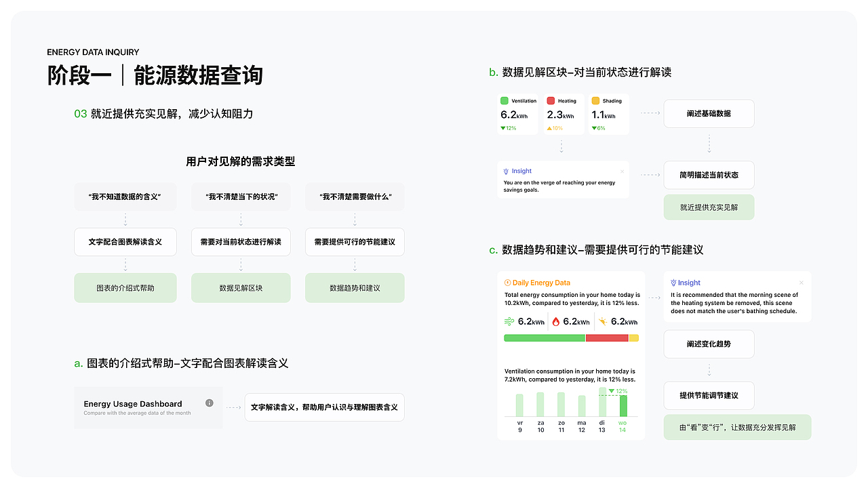Close the heating system Insight card
The image size is (868, 488).
pyautogui.click(x=802, y=282)
